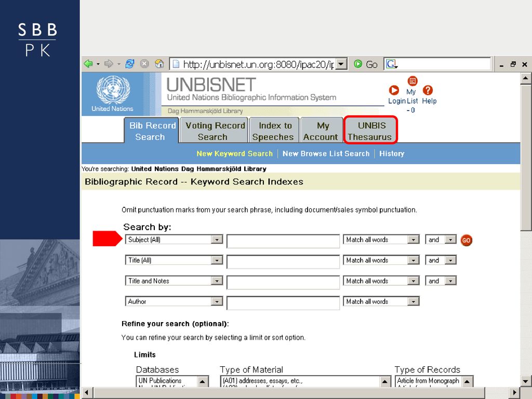
Task: Open the Title and Notes index dropdown
Action: point(217,281)
